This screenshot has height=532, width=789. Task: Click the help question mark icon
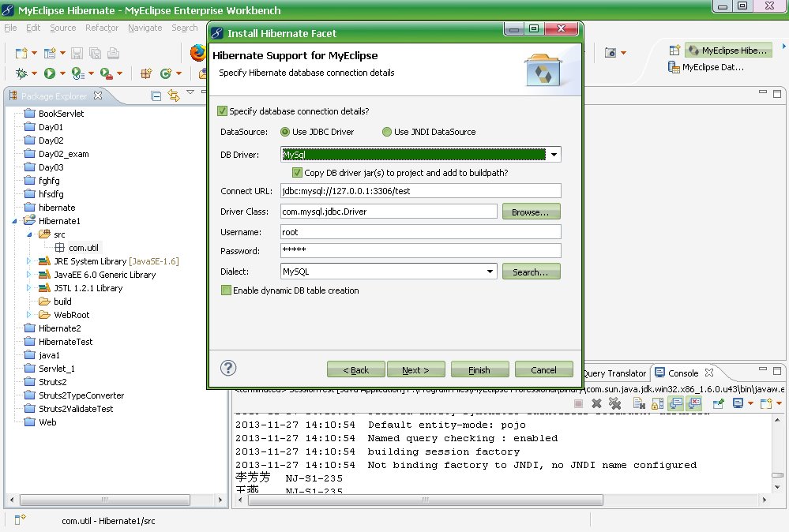(x=228, y=368)
